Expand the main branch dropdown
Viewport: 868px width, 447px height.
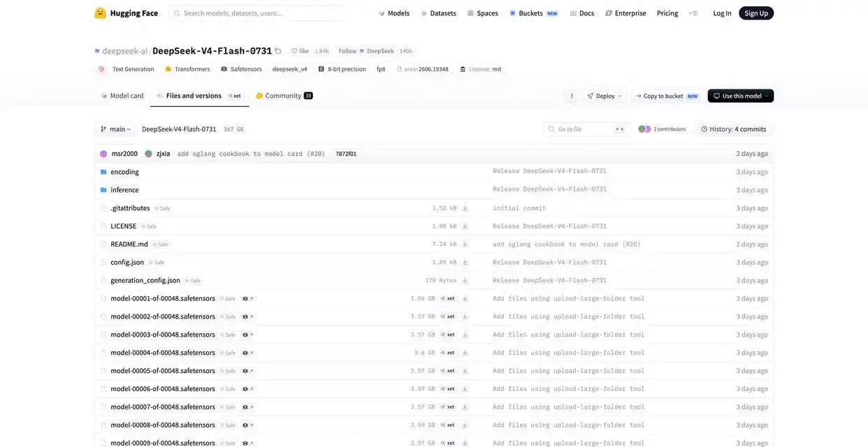click(116, 129)
